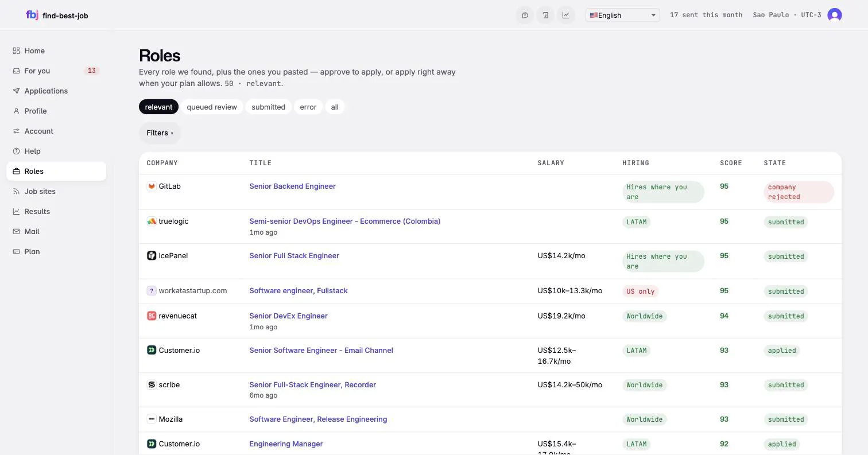Screen dimensions: 868x455
Task: Click the revenuecat company logo
Action: [x=152, y=316]
